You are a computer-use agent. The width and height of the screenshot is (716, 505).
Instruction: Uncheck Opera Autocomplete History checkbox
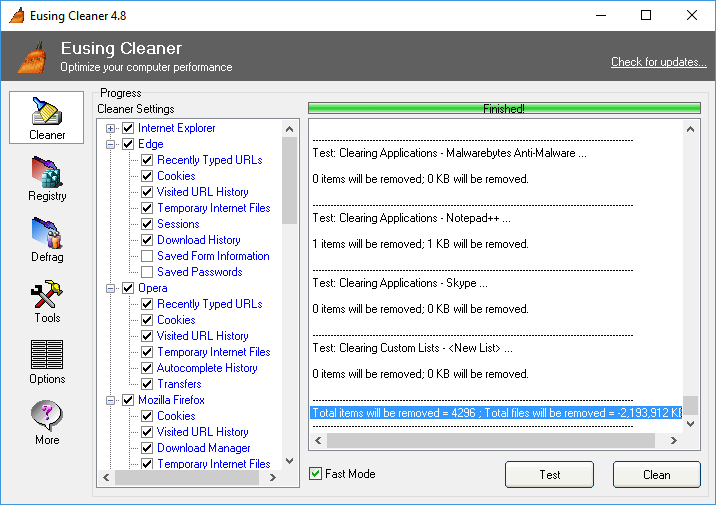point(147,368)
